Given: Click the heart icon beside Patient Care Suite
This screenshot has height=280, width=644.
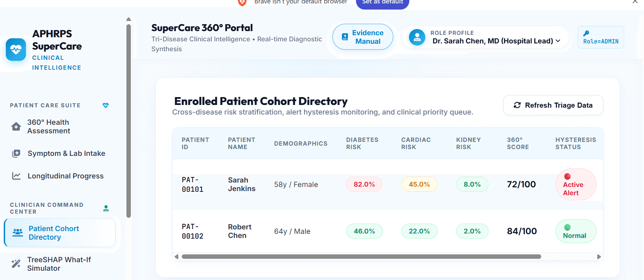Looking at the screenshot, I should pyautogui.click(x=106, y=105).
